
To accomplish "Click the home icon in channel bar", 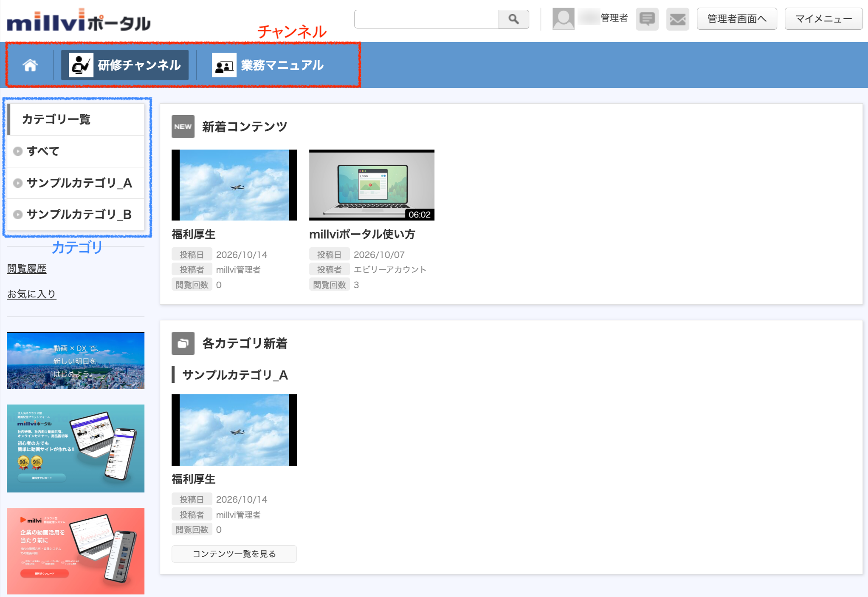I will pos(30,65).
